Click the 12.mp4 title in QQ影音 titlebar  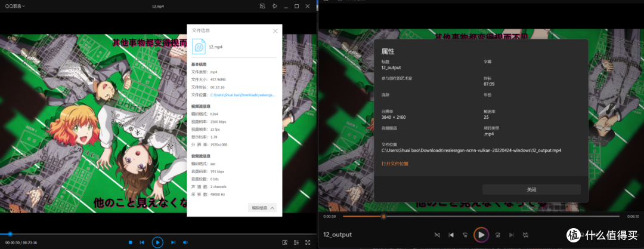point(159,6)
